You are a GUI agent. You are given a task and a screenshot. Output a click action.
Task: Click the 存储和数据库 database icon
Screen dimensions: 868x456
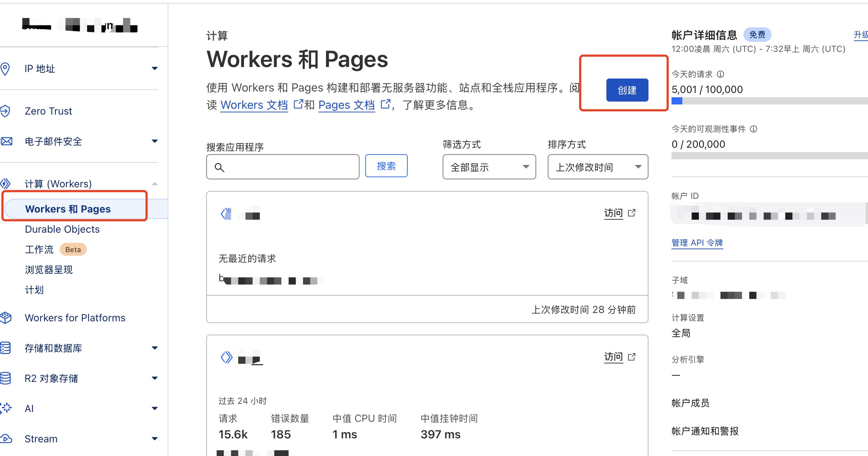(x=5, y=348)
